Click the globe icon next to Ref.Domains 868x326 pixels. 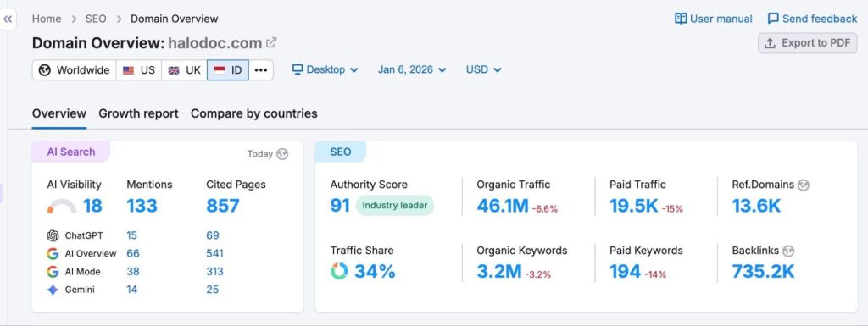click(804, 185)
